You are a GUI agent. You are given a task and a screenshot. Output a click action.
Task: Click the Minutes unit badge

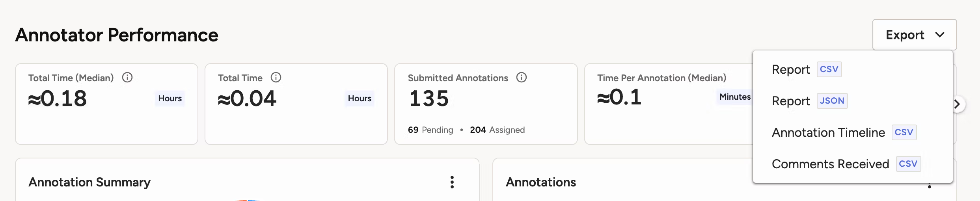735,97
